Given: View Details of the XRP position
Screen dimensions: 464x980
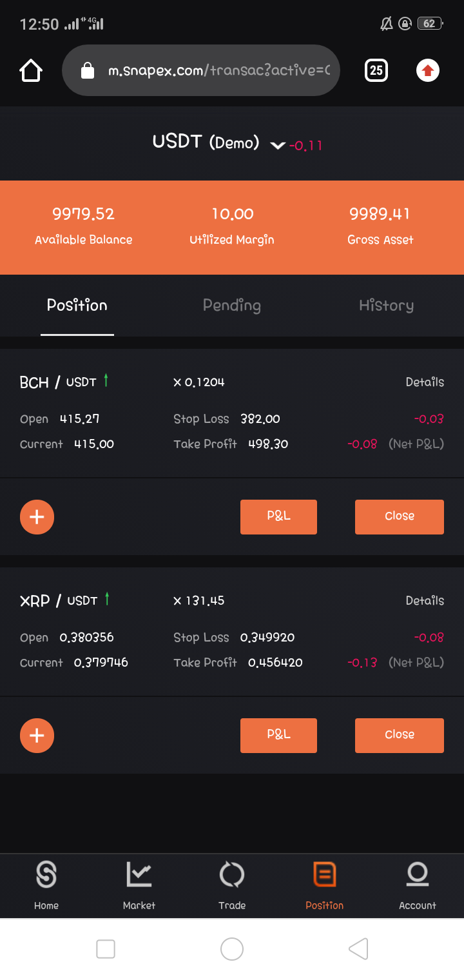Looking at the screenshot, I should pyautogui.click(x=425, y=601).
